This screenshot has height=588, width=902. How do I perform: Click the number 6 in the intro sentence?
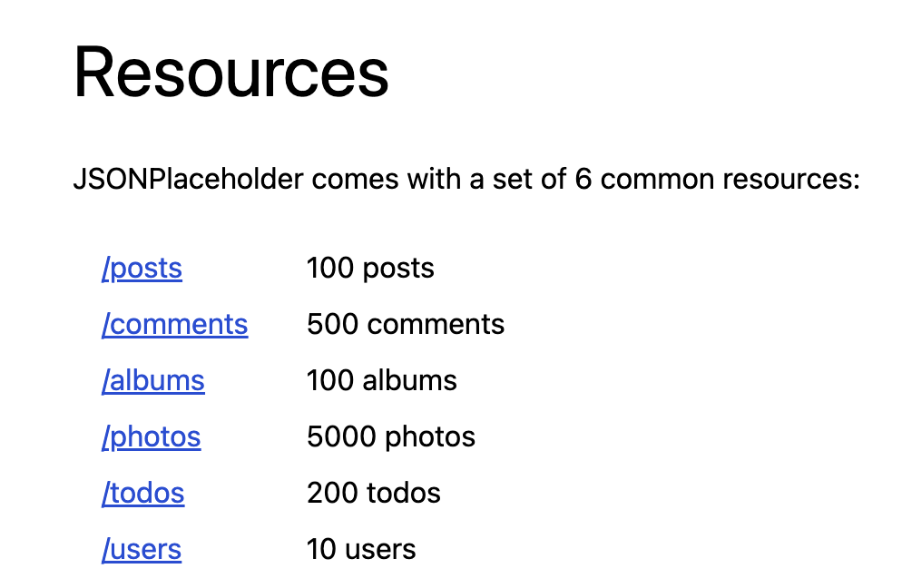[583, 179]
